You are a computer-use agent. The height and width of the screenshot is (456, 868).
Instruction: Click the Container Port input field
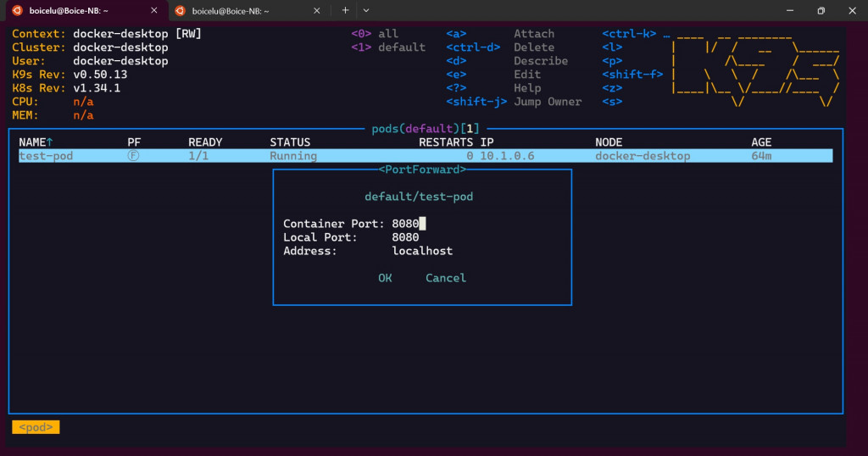point(409,224)
